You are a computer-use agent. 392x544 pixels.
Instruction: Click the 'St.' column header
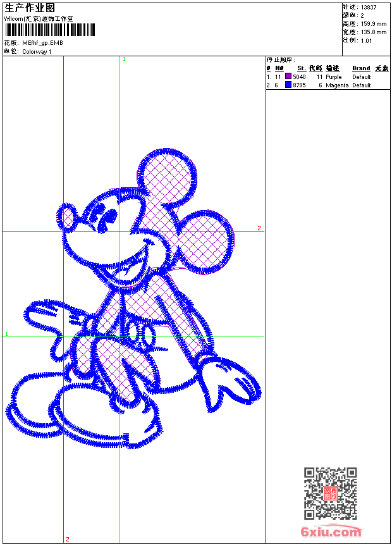coord(302,68)
